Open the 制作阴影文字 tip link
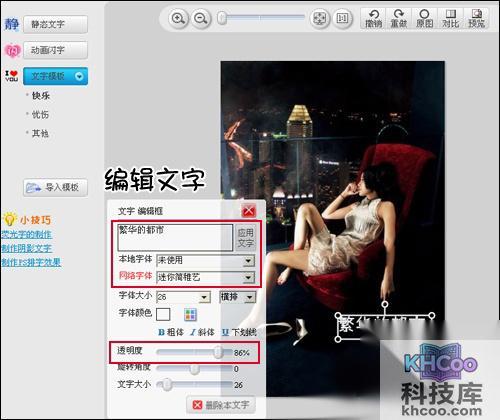 click(x=27, y=248)
